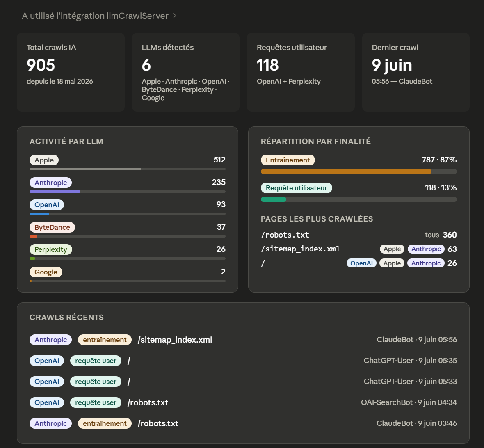Click /sitemap_index.xml in Crawls récents

175,340
